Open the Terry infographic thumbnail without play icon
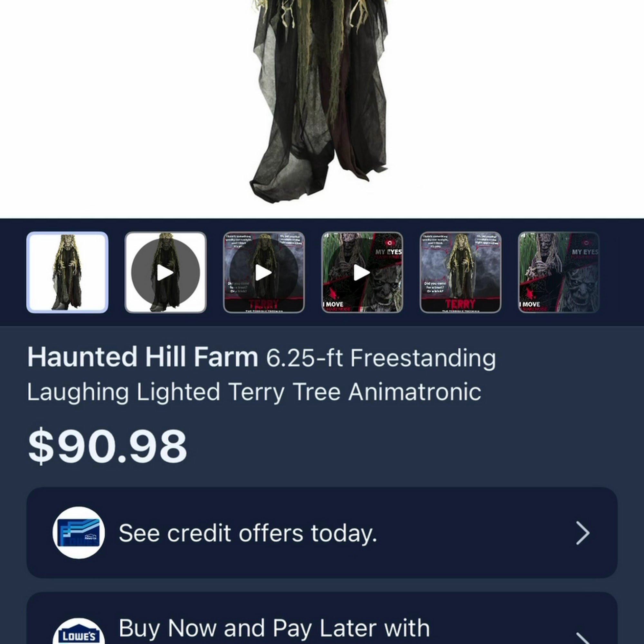 (460, 272)
